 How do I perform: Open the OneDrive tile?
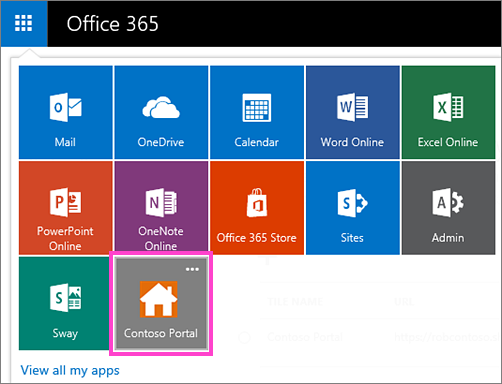[161, 112]
